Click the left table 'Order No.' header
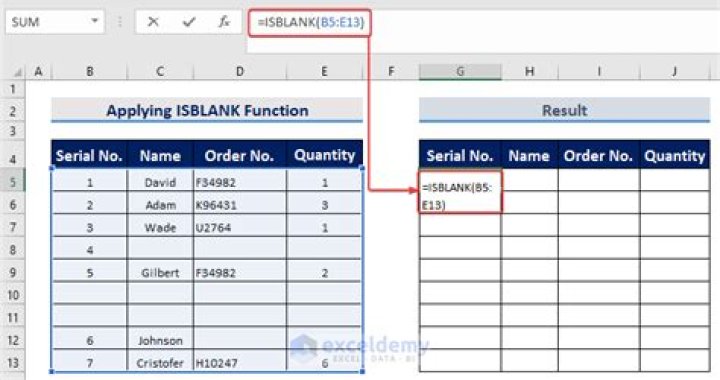The height and width of the screenshot is (380, 720). (239, 156)
